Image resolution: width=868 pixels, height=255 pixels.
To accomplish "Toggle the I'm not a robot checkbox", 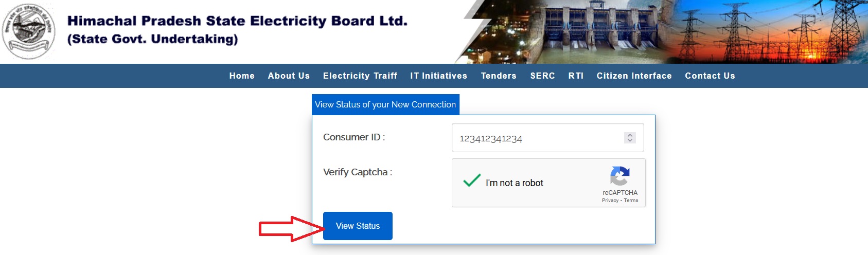I will coord(472,181).
